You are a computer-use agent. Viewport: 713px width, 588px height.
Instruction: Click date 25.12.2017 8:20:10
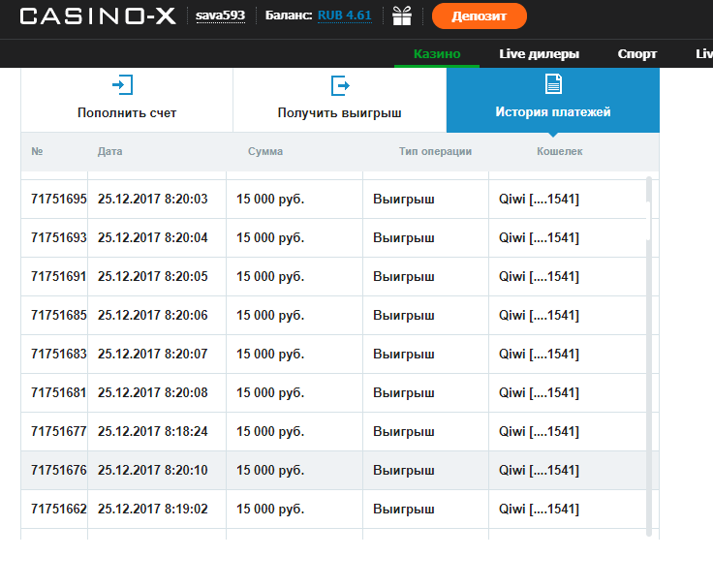153,470
